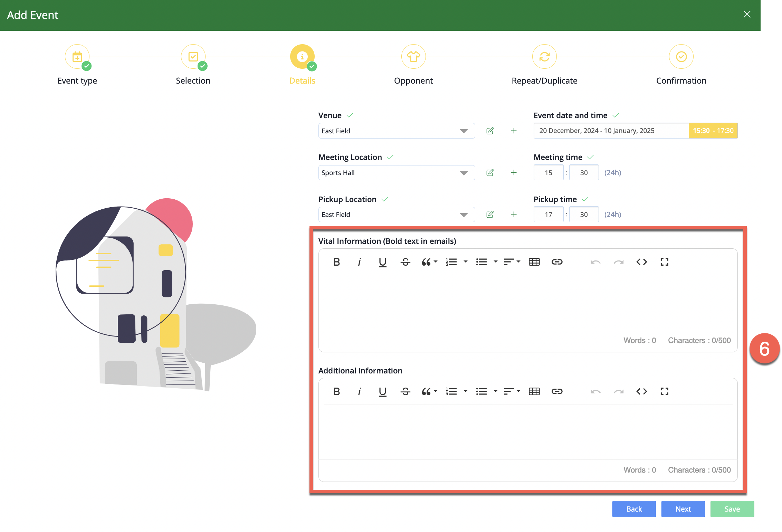
Task: Edit the Venue entry pencil icon
Action: pos(490,131)
